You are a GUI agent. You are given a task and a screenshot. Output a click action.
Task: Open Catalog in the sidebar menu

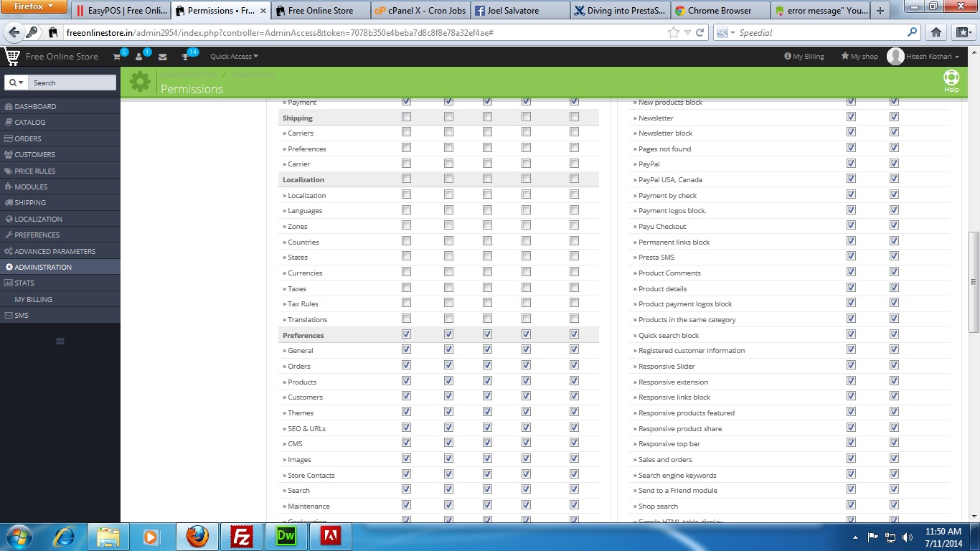pos(60,122)
